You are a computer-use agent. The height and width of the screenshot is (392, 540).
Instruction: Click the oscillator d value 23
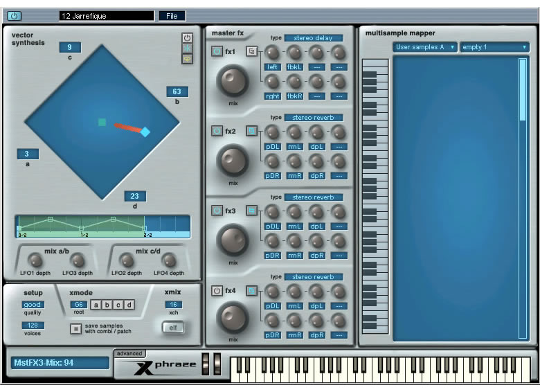pos(135,196)
